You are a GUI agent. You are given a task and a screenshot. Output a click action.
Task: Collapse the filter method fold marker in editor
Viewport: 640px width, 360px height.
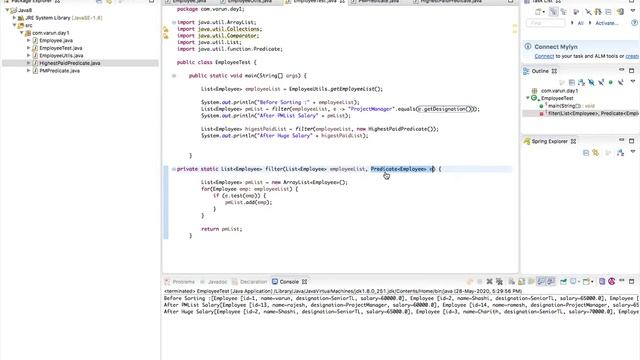[174, 169]
